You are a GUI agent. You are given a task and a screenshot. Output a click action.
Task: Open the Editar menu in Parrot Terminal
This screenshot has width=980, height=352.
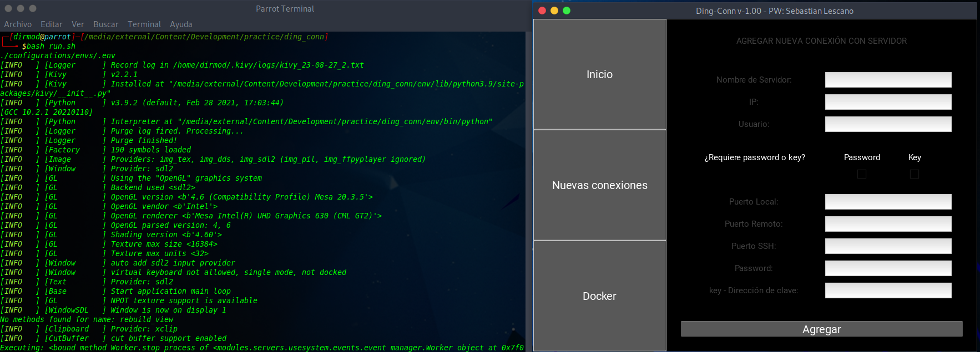point(52,24)
